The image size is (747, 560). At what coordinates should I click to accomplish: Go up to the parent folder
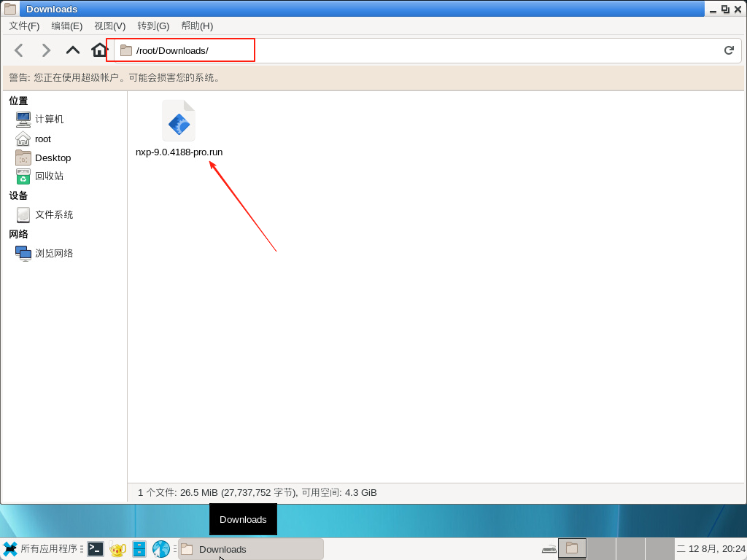click(73, 50)
